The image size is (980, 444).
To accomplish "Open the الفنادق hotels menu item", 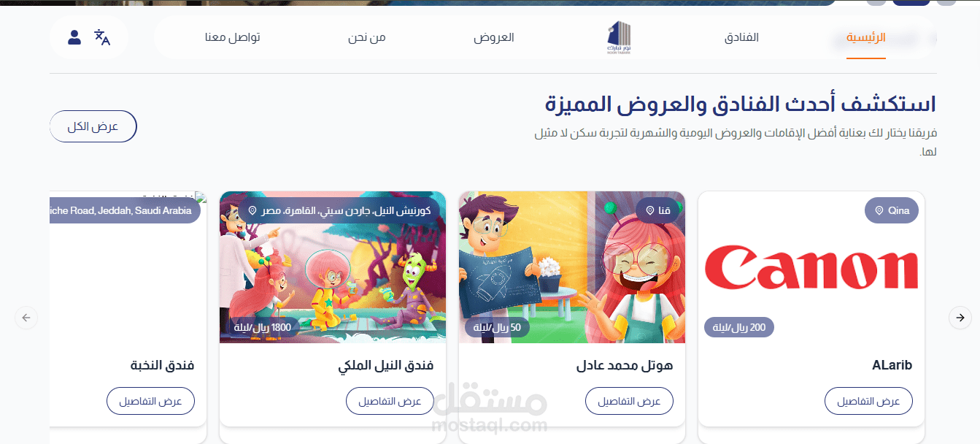I will [x=741, y=37].
